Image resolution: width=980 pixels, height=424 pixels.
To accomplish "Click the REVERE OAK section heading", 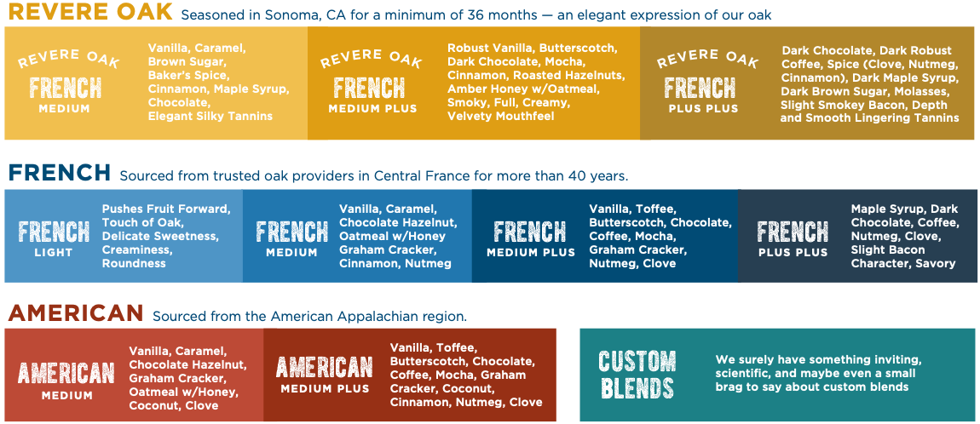I will pyautogui.click(x=89, y=13).
